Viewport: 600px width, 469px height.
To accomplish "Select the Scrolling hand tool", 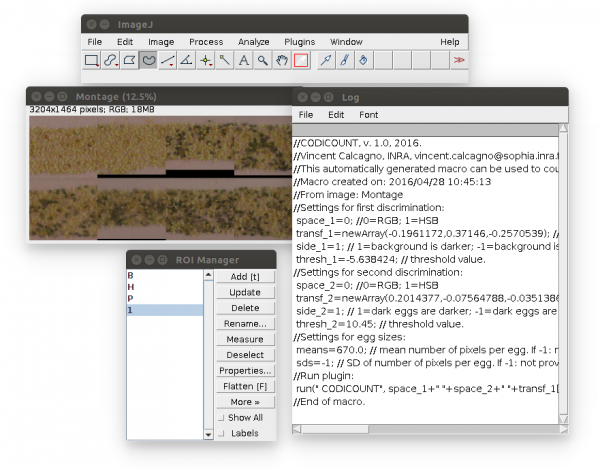I will 282,60.
